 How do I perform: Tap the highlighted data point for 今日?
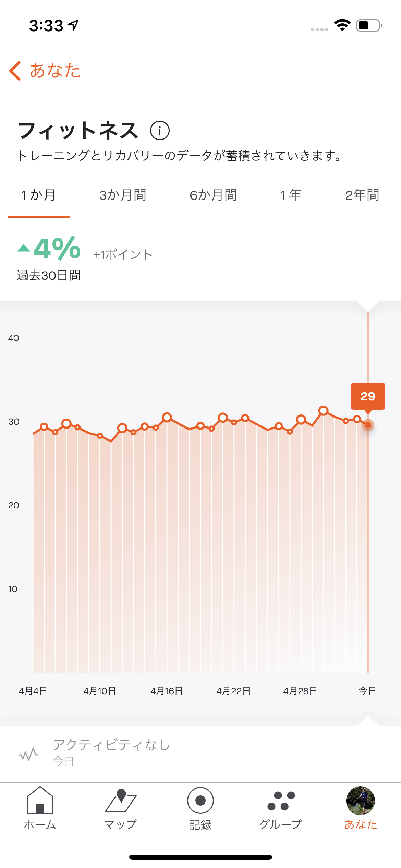click(368, 425)
